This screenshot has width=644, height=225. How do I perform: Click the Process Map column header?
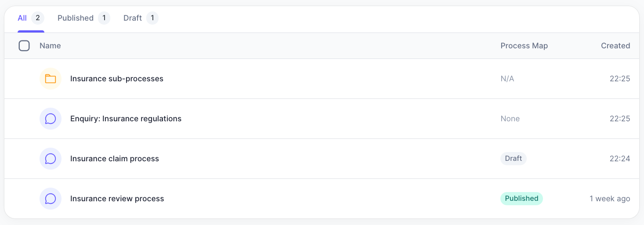pyautogui.click(x=524, y=46)
